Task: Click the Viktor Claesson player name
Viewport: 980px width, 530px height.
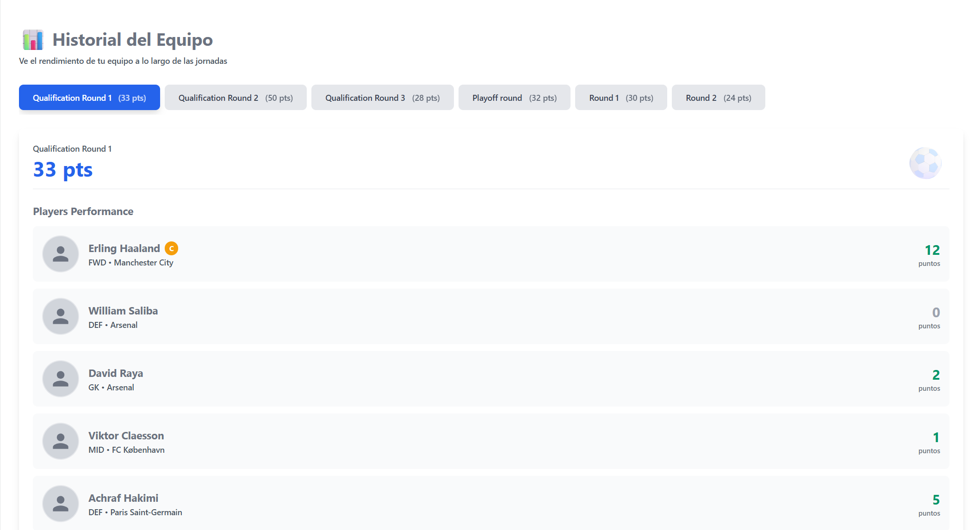Action: pyautogui.click(x=126, y=436)
